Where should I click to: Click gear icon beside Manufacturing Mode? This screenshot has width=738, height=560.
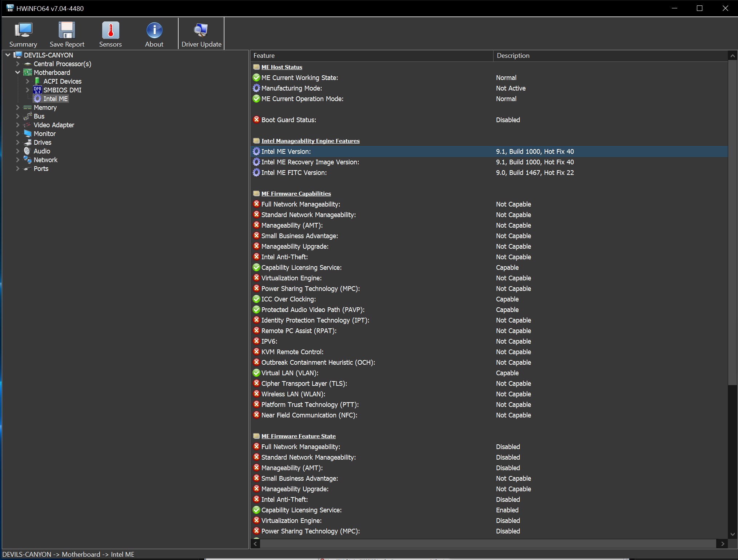[x=256, y=88]
